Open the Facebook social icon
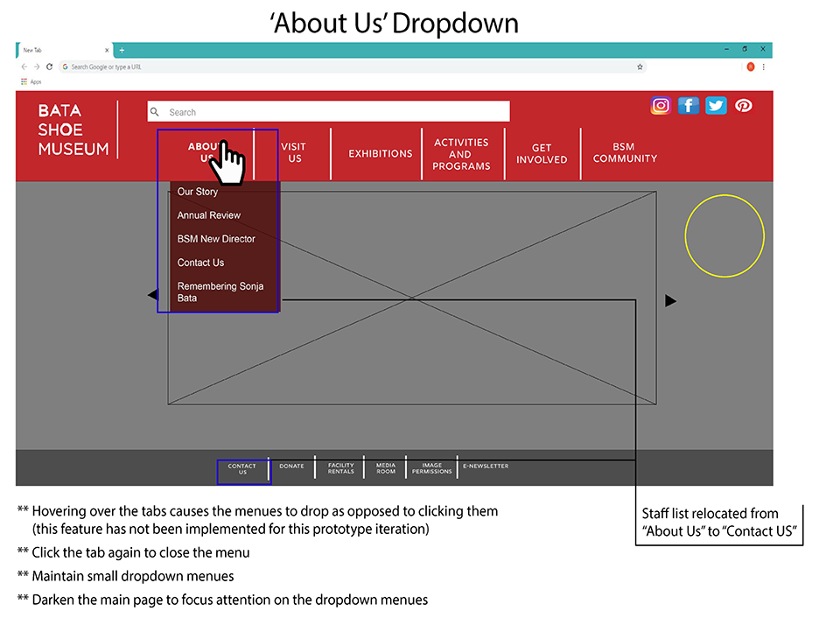840x639 pixels. 689,106
